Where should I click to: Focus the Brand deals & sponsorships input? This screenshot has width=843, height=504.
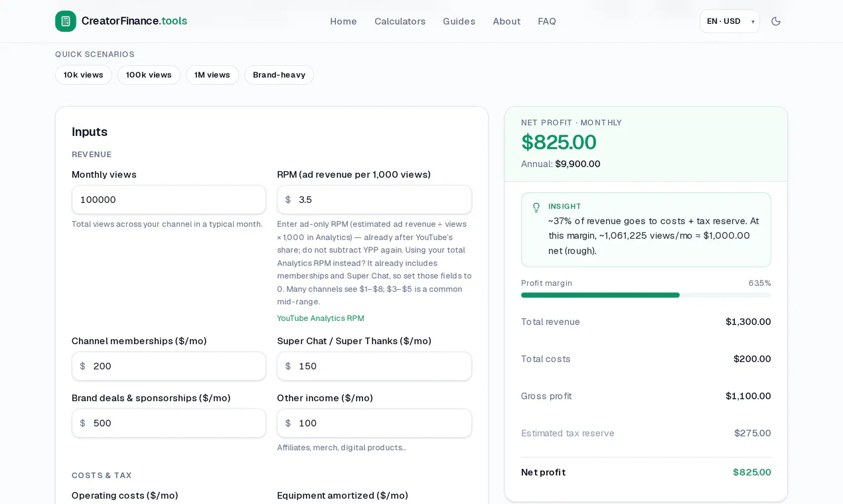pyautogui.click(x=169, y=423)
